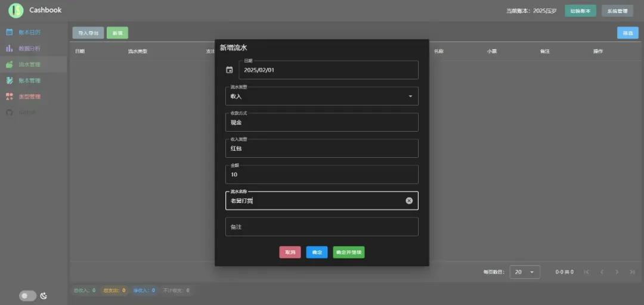Click the 账本管理 icon in sidebar
Image resolution: width=644 pixels, height=305 pixels.
coord(10,80)
